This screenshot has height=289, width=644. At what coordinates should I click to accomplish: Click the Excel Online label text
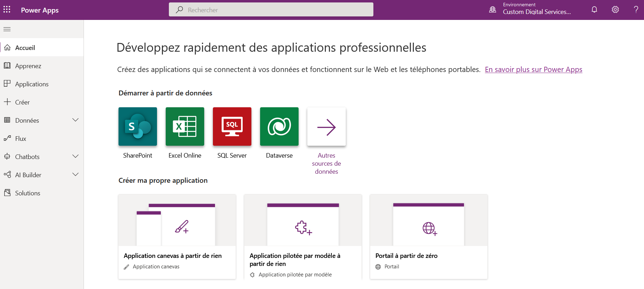tap(185, 156)
